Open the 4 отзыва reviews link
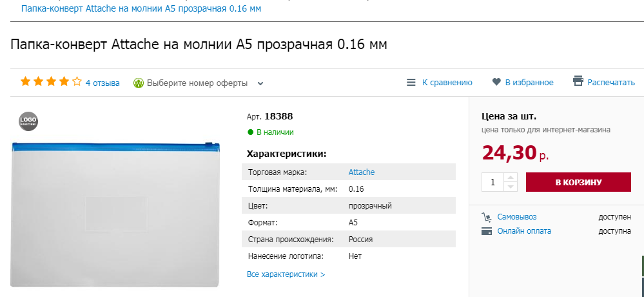 coord(102,83)
